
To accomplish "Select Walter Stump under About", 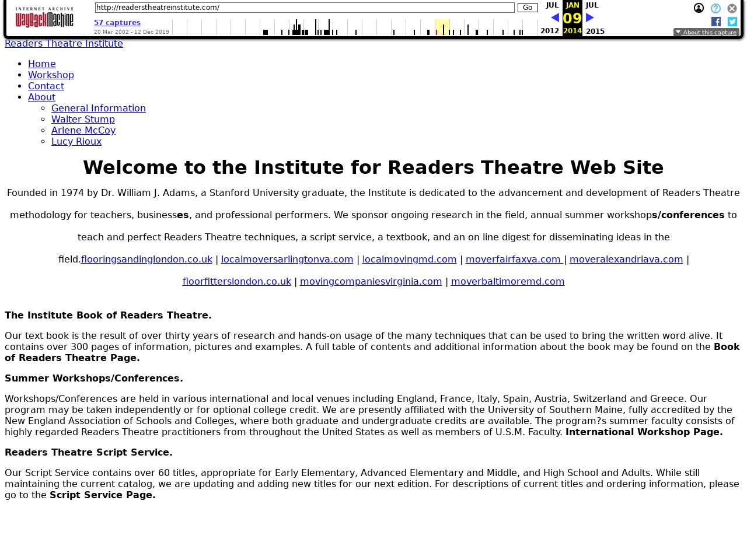I will (83, 119).
